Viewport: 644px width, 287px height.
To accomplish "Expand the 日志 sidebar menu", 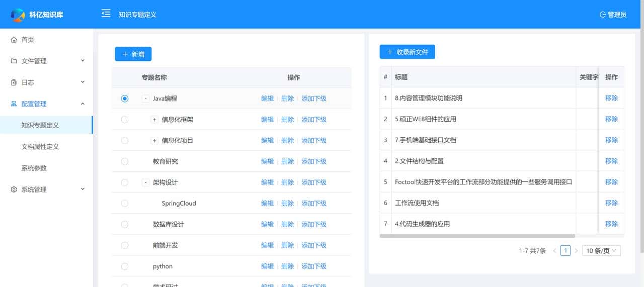I will (83, 82).
